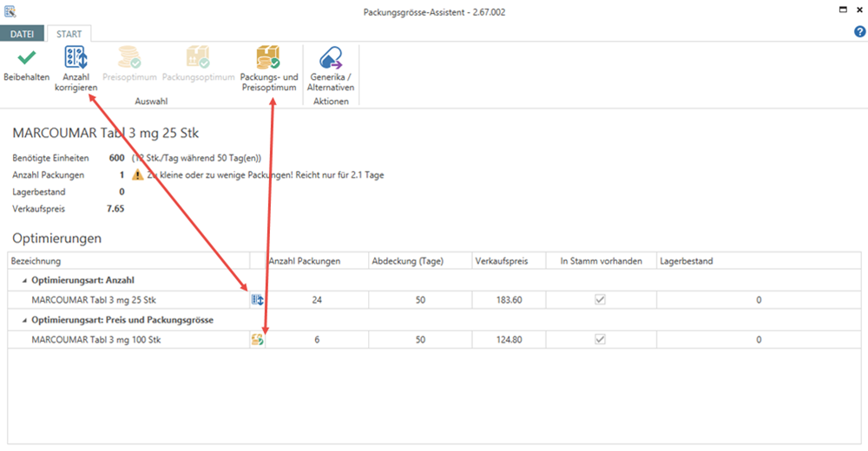Click the warning text about too few packages
This screenshot has width=868, height=451.
click(x=265, y=175)
